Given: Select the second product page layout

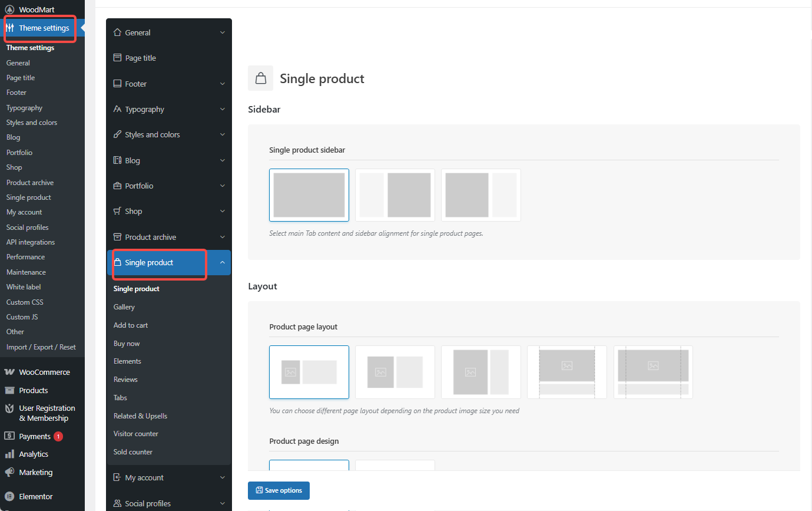Looking at the screenshot, I should click(395, 372).
